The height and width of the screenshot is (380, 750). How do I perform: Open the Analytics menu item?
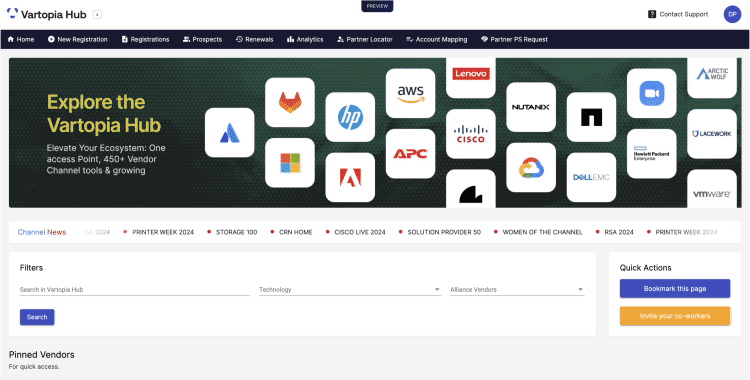(x=305, y=39)
